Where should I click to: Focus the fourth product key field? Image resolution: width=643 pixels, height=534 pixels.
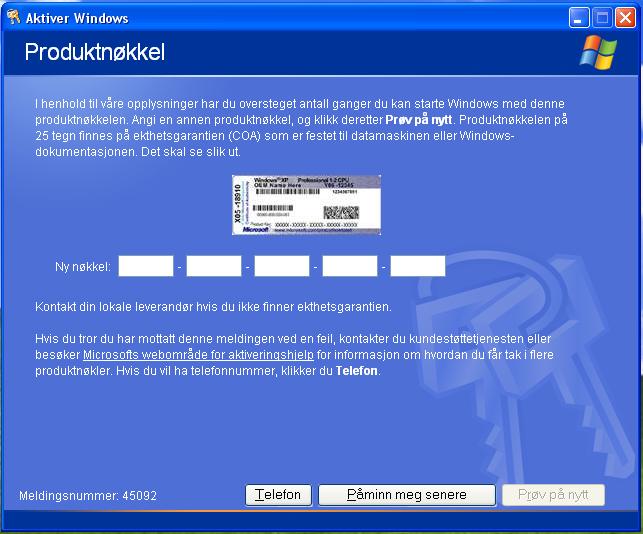click(350, 266)
